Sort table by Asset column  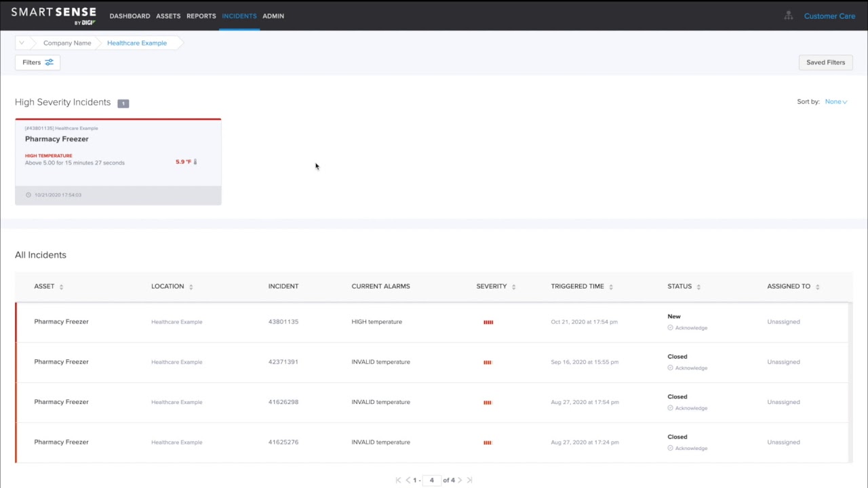tap(61, 287)
